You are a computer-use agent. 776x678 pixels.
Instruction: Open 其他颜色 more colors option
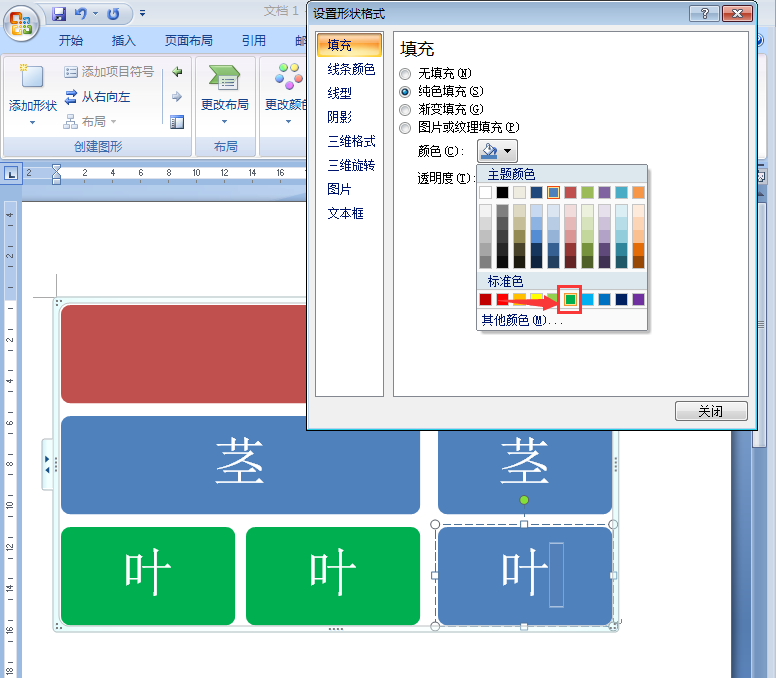coord(523,320)
